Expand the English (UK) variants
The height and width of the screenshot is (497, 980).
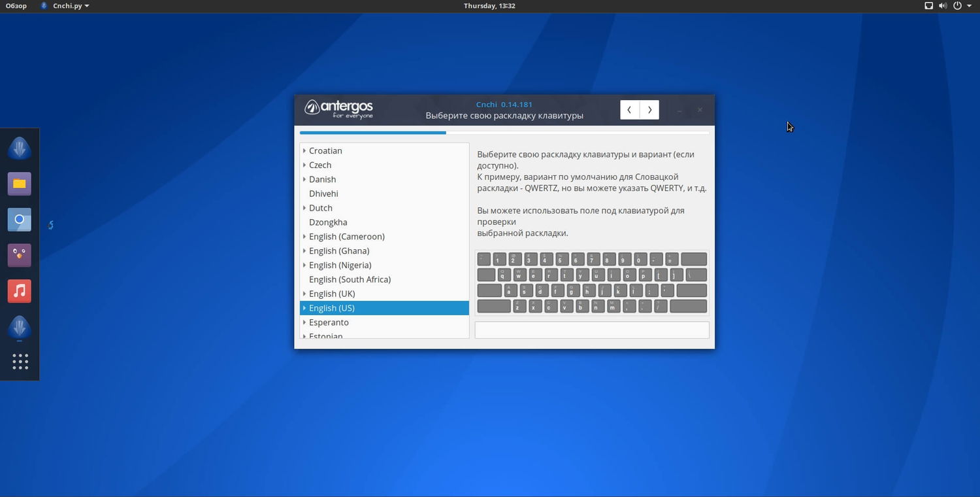pos(304,294)
